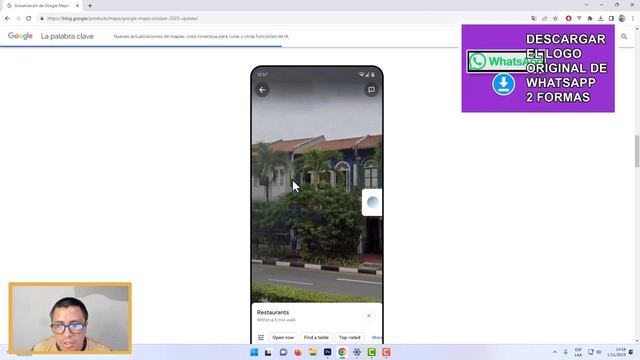The width and height of the screenshot is (640, 360).
Task: Click the Restaurants heading in phone panel
Action: (273, 312)
